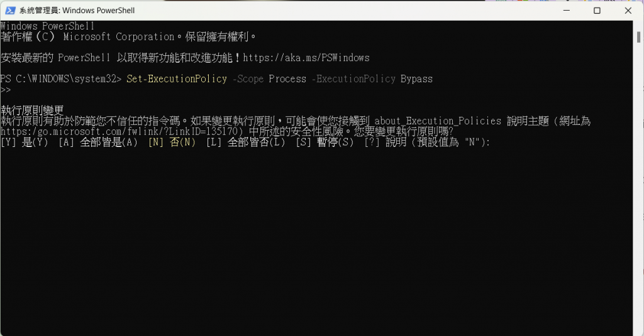This screenshot has width=644, height=336.
Task: Click the window title text "系統管理員: Windows PowerShell"
Action: [77, 11]
